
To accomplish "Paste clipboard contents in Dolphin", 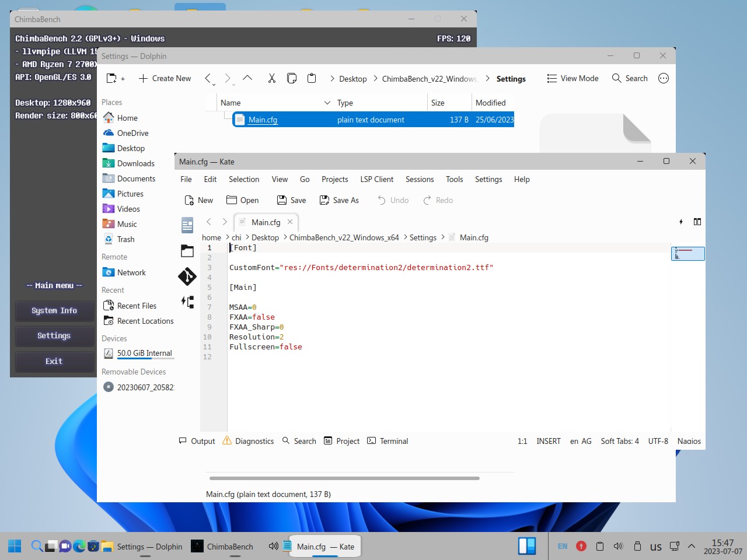I will 312,78.
